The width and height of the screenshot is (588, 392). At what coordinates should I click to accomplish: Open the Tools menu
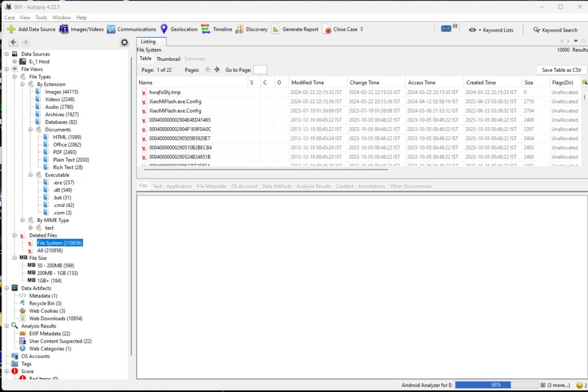[42, 17]
